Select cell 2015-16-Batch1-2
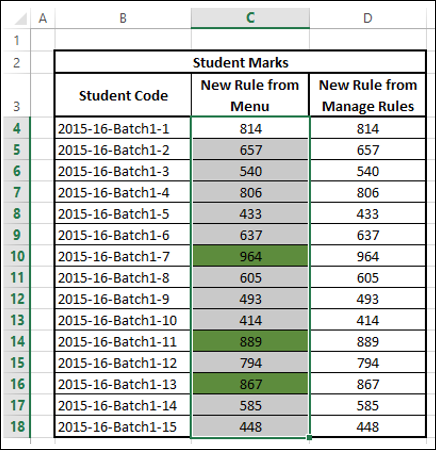436x450 pixels. tap(123, 150)
